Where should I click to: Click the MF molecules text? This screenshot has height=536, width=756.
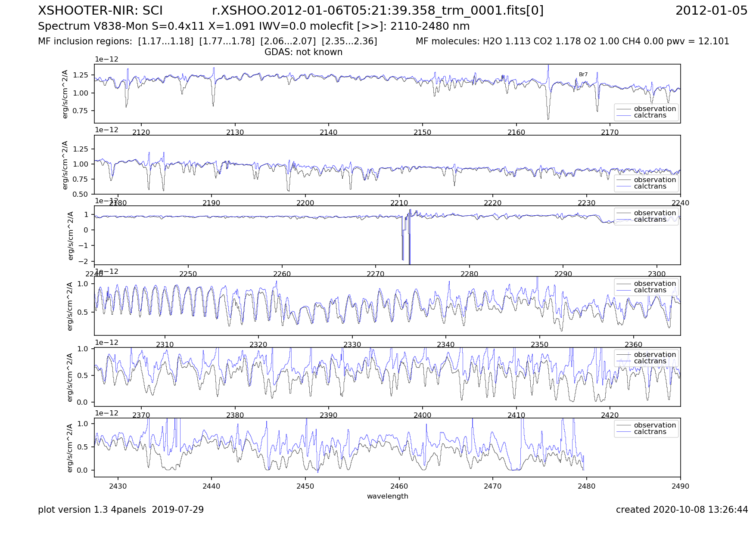[x=572, y=41]
